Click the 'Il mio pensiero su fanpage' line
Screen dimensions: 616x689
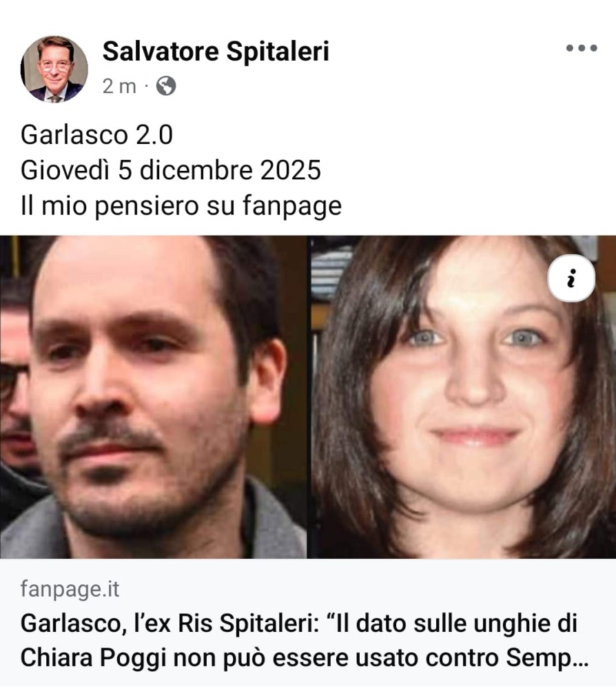click(x=181, y=205)
